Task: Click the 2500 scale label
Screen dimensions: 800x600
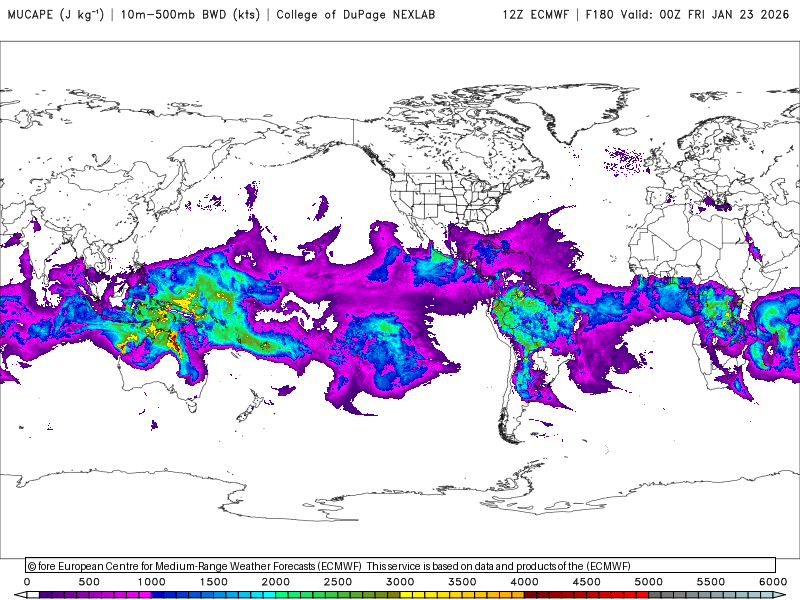Action: 338,582
